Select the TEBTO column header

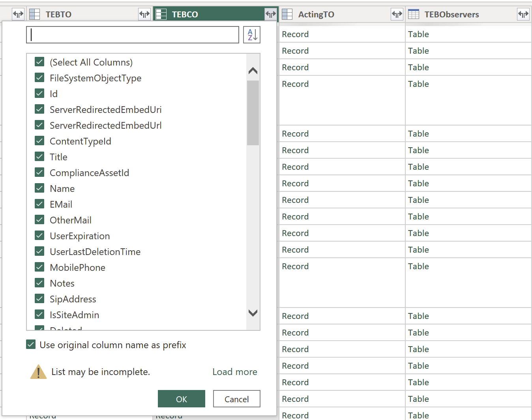pos(89,15)
